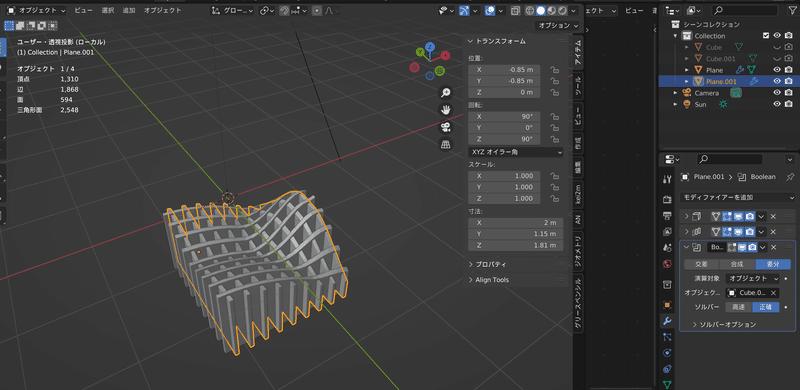Viewport: 800px width, 390px height.
Task: Toggle Collection exclude checkbox in outliner
Action: pyautogui.click(x=766, y=36)
